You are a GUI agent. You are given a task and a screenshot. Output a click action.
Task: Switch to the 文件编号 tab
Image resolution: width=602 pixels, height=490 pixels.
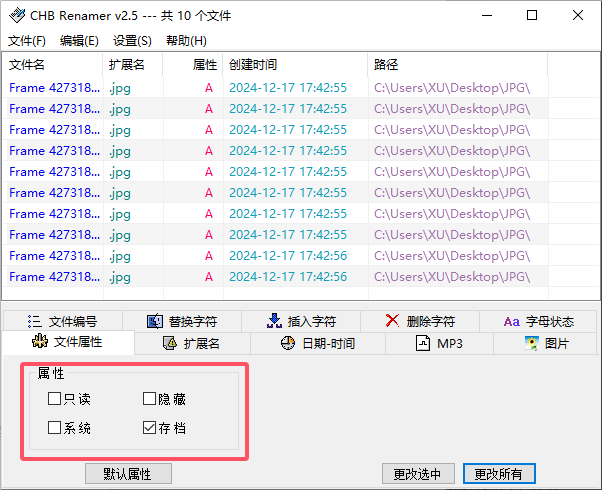(63, 321)
